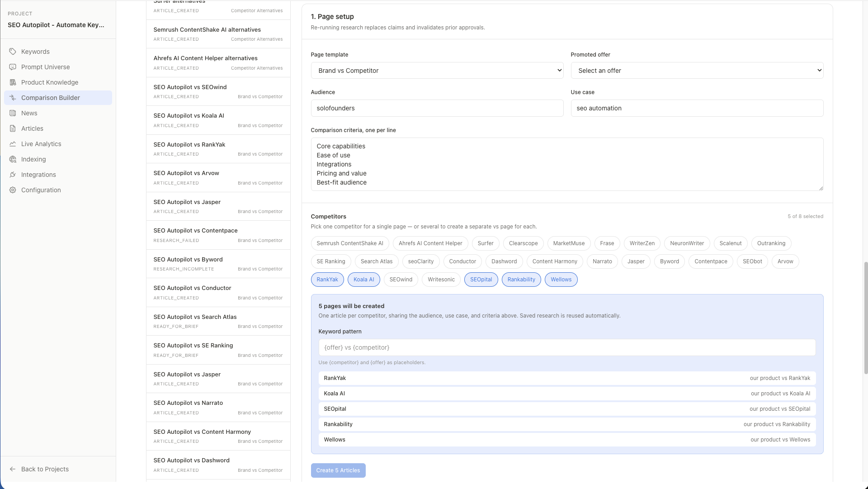Image resolution: width=868 pixels, height=489 pixels.
Task: Select the SEOwind competitor chip
Action: coord(401,280)
